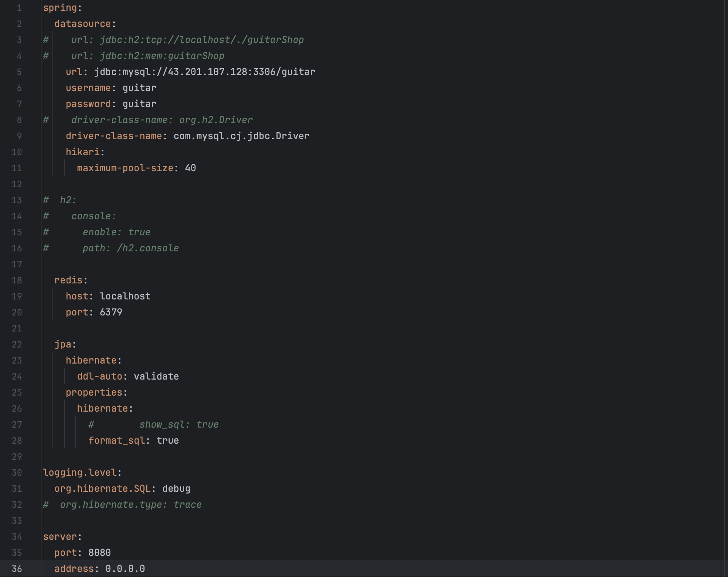Image resolution: width=728 pixels, height=577 pixels.
Task: Click the logging.level key
Action: pyautogui.click(x=80, y=472)
